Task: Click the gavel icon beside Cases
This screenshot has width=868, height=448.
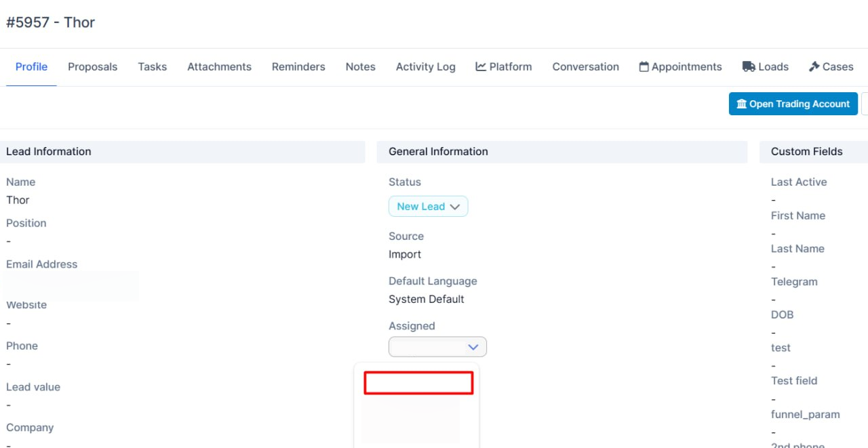Action: [x=814, y=66]
